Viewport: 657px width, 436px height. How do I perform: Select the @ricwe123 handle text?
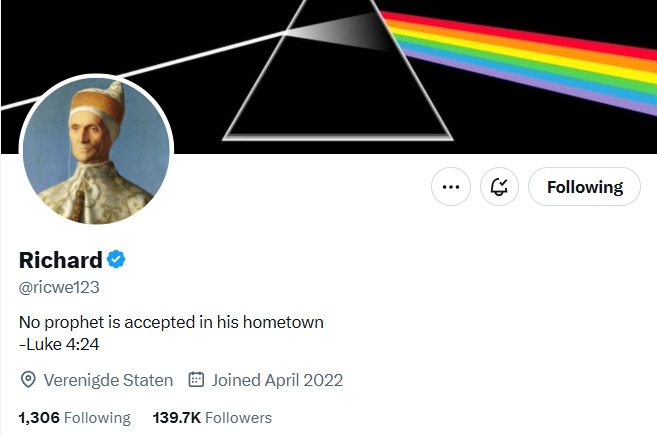point(59,287)
